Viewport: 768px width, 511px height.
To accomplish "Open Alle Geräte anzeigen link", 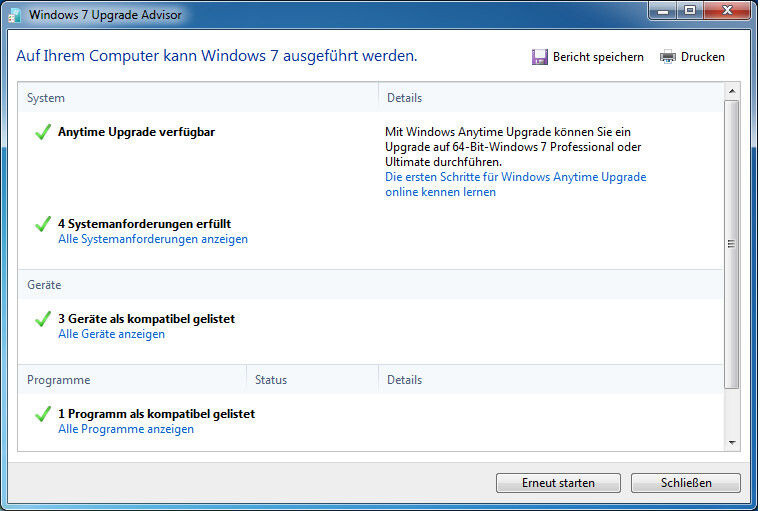I will pos(111,334).
